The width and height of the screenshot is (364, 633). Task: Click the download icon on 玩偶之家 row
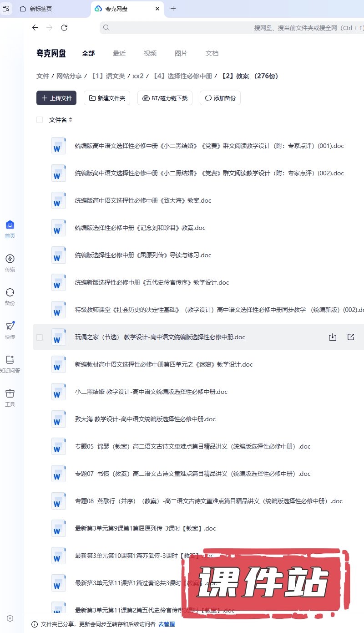click(x=333, y=337)
